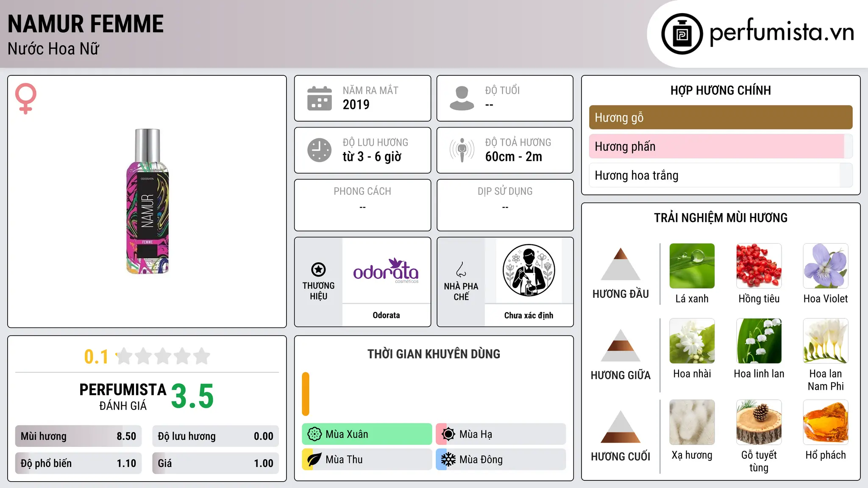The image size is (868, 488).
Task: Click the star rating row
Action: click(x=163, y=356)
